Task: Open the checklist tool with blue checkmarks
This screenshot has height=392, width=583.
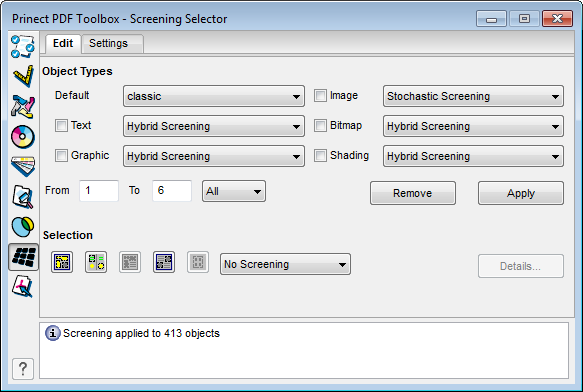Action: tap(23, 46)
